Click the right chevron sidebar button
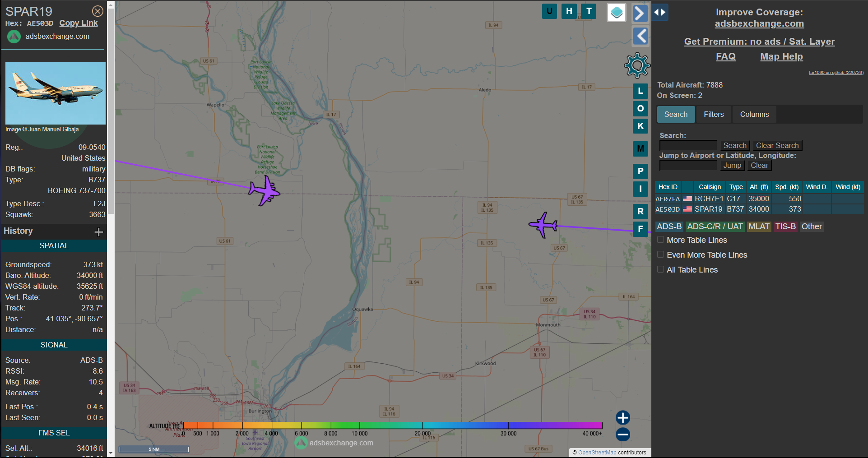The height and width of the screenshot is (458, 868). (640, 13)
